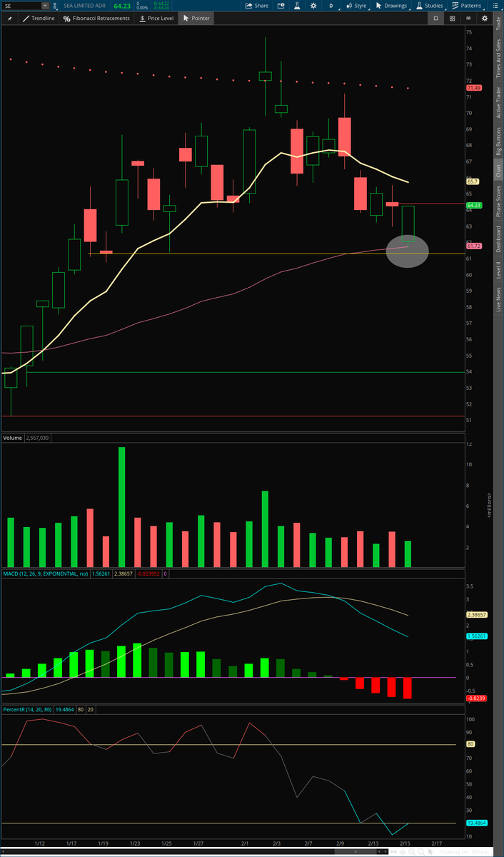The height and width of the screenshot is (857, 504).
Task: Open the Dashboard sidebar tab
Action: (498, 239)
